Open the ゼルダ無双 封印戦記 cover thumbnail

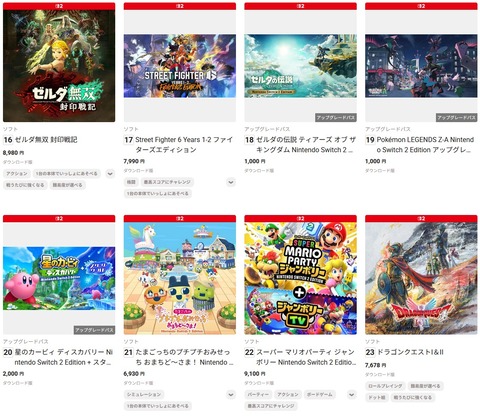[59, 66]
